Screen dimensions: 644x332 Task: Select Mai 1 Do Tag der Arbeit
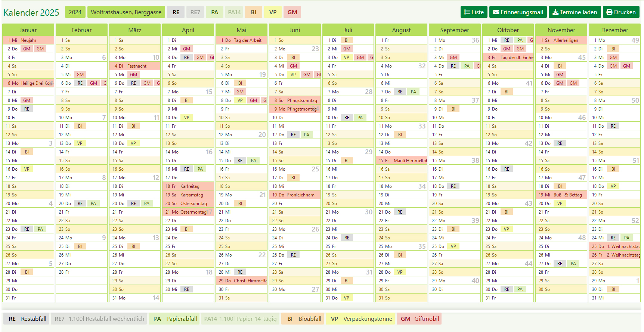click(242, 40)
